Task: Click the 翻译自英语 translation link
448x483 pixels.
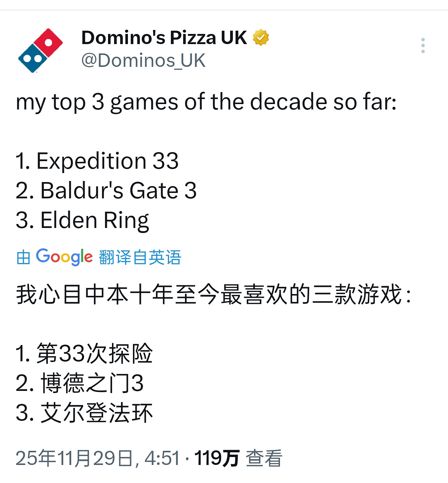Action: [140, 258]
